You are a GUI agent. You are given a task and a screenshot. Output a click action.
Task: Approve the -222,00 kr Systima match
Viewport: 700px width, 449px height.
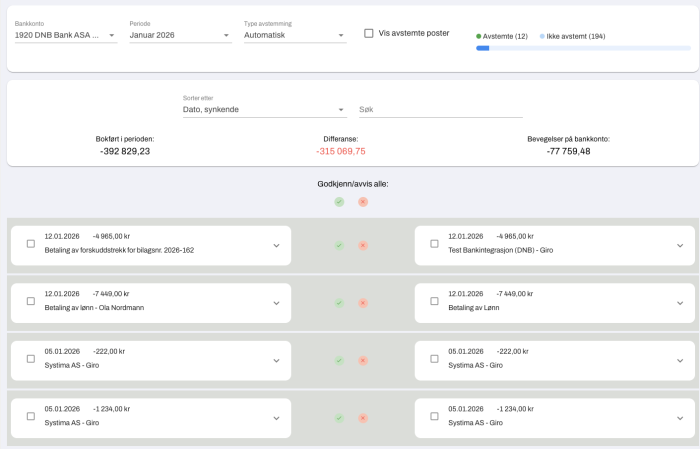pyautogui.click(x=339, y=360)
